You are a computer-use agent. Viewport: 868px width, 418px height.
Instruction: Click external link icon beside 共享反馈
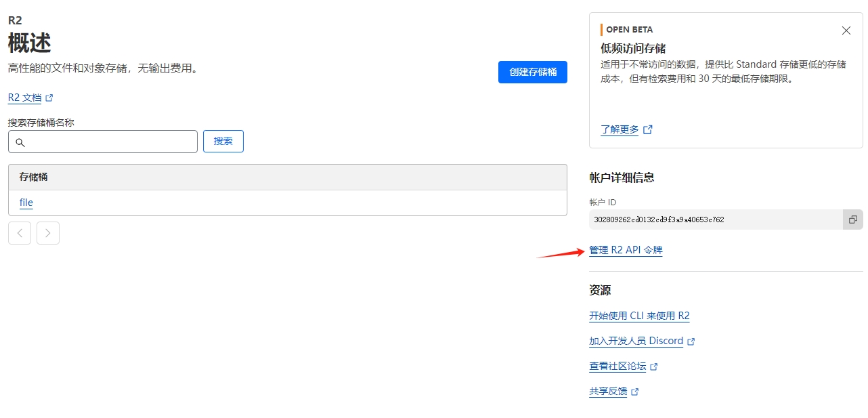pos(634,392)
